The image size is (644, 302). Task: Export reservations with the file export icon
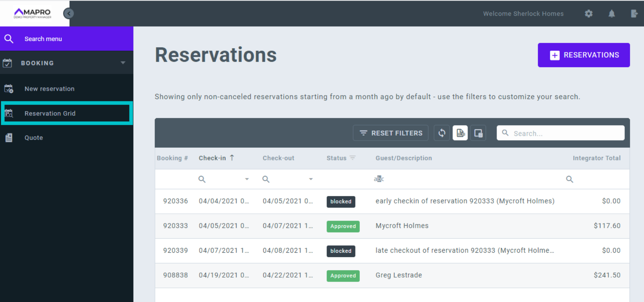[x=460, y=133]
